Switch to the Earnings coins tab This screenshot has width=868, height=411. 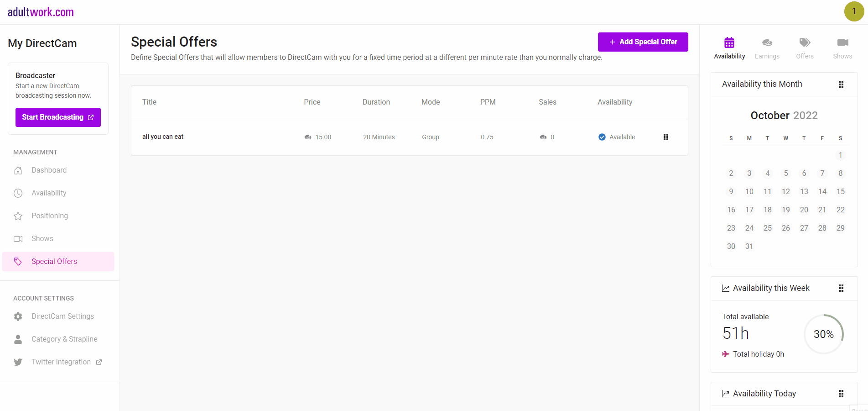tap(767, 43)
